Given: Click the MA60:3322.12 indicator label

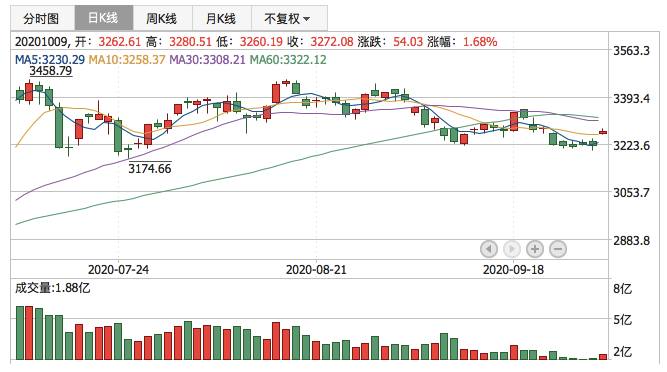Looking at the screenshot, I should (288, 60).
